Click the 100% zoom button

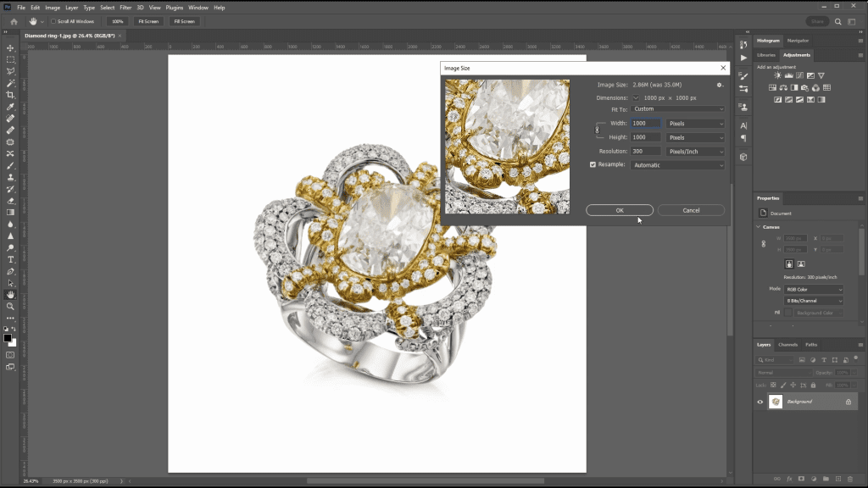[117, 21]
